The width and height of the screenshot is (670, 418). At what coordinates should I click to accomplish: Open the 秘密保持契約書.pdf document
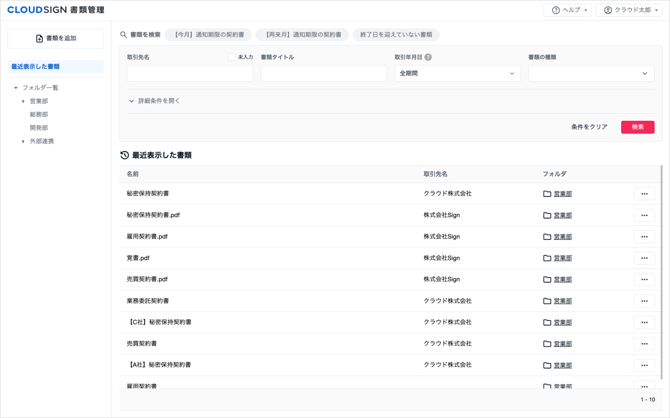[x=153, y=215]
